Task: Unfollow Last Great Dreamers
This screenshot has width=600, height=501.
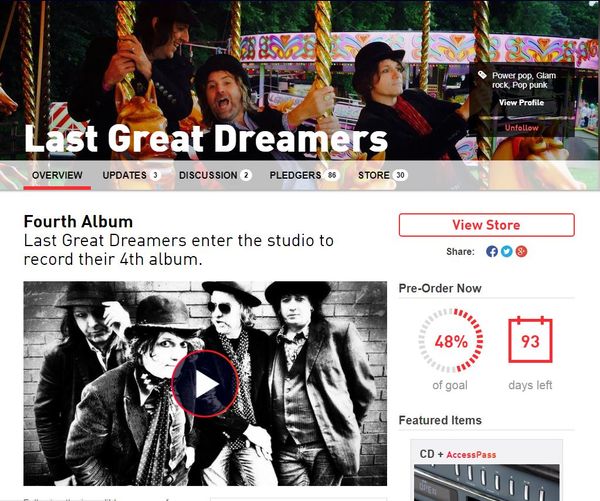Action: (522, 128)
